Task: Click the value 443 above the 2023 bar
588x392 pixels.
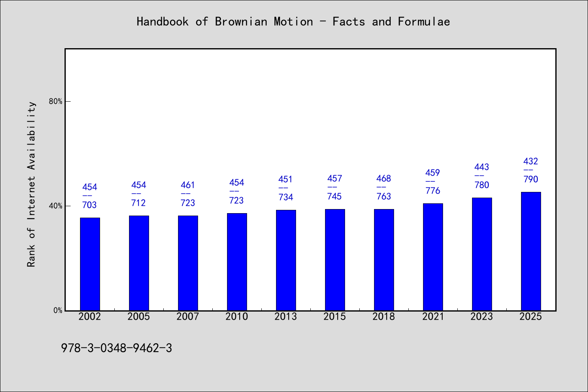Action: (482, 167)
